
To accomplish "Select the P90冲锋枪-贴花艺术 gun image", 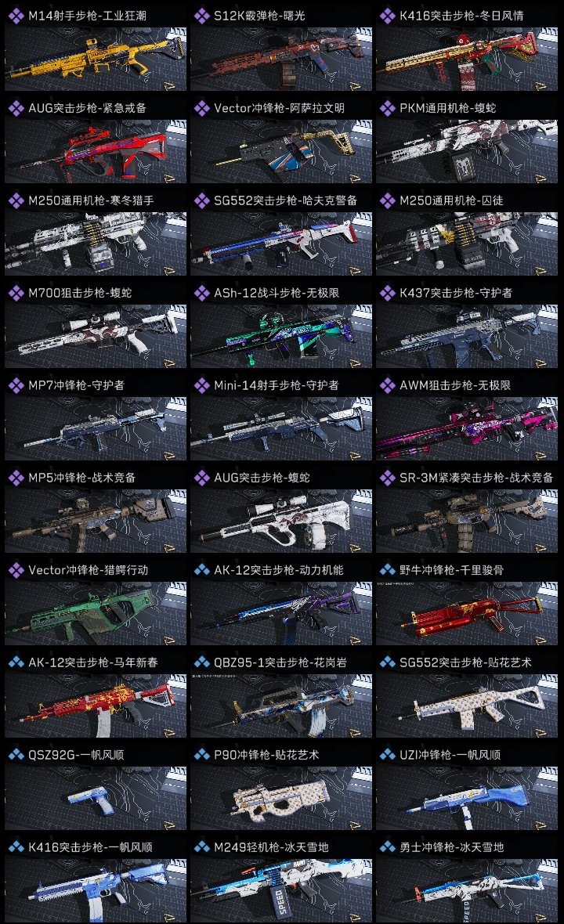I will click(281, 797).
